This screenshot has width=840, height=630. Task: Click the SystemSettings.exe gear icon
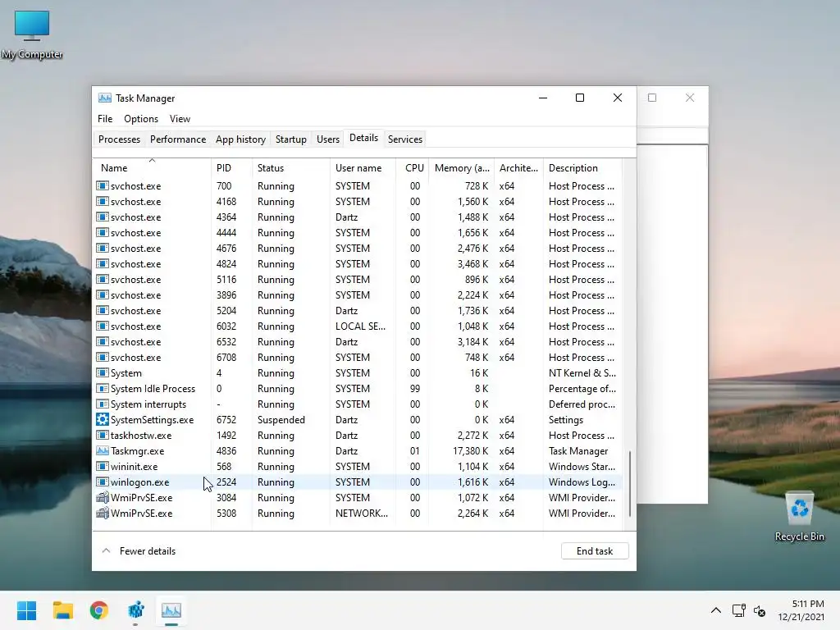pos(103,419)
